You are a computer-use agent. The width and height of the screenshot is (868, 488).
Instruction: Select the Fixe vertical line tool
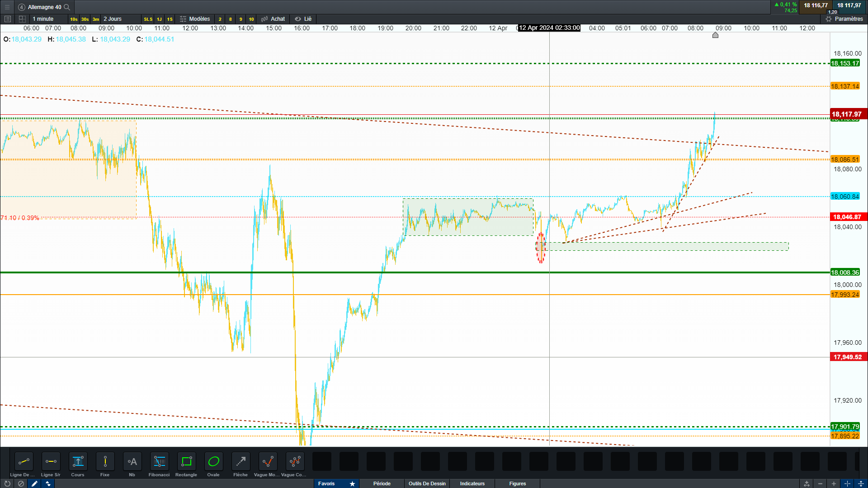[x=105, y=462]
